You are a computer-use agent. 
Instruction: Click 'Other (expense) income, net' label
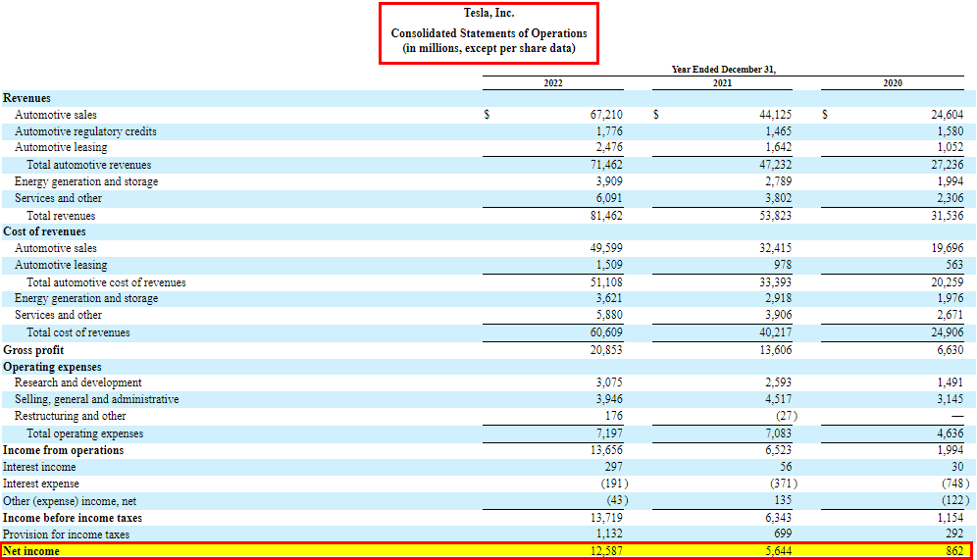(70, 501)
